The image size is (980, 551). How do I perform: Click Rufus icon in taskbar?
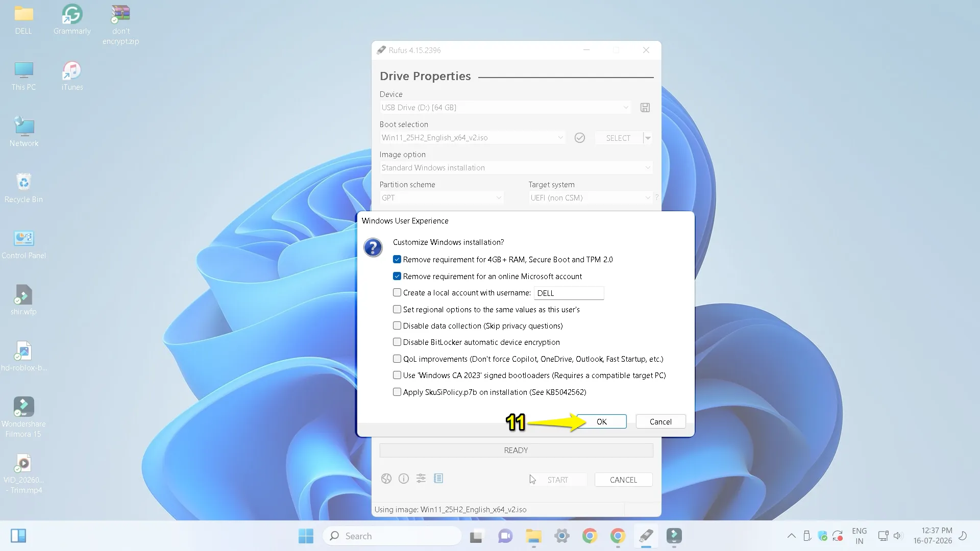click(646, 536)
